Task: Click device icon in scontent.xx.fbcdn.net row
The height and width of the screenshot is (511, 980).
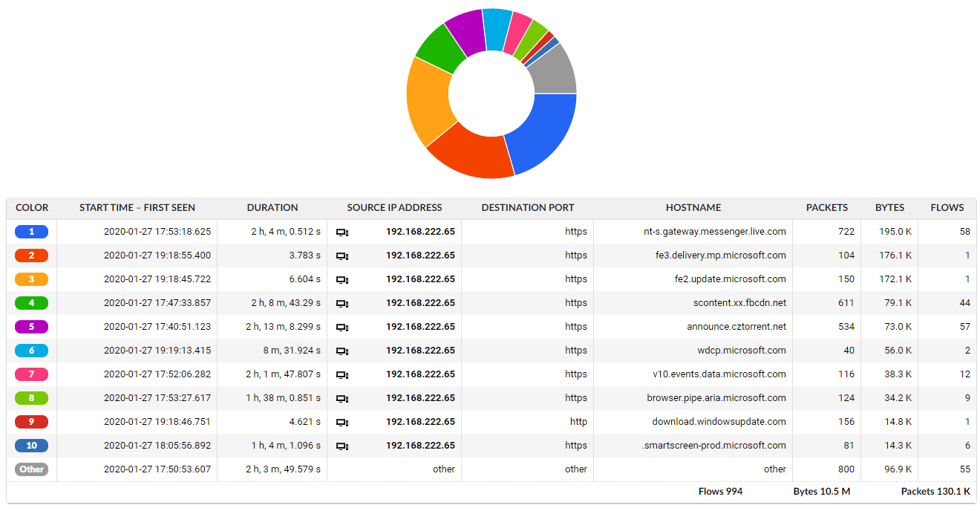Action: tap(342, 303)
